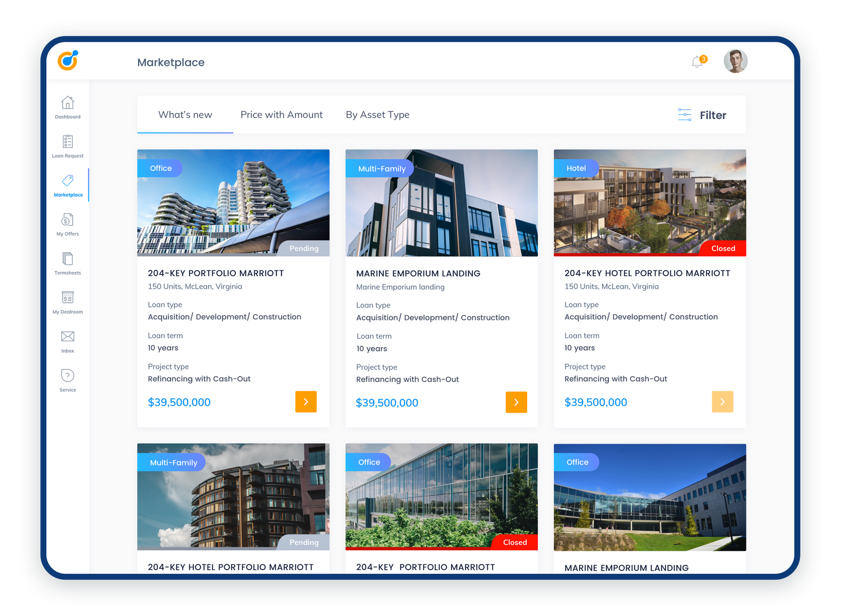Open notifications bell with badge
Image resolution: width=841 pixels, height=616 pixels.
[698, 62]
